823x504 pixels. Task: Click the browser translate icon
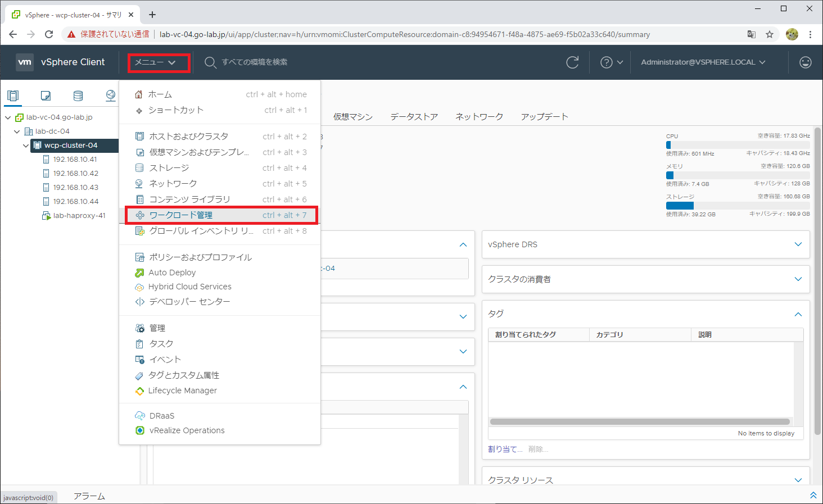pos(752,34)
